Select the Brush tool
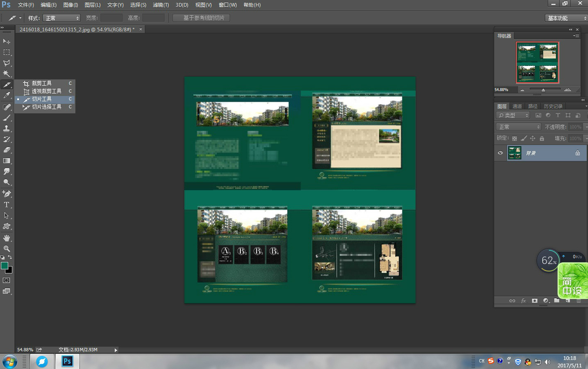Screen dimensions: 588x369 [7, 117]
